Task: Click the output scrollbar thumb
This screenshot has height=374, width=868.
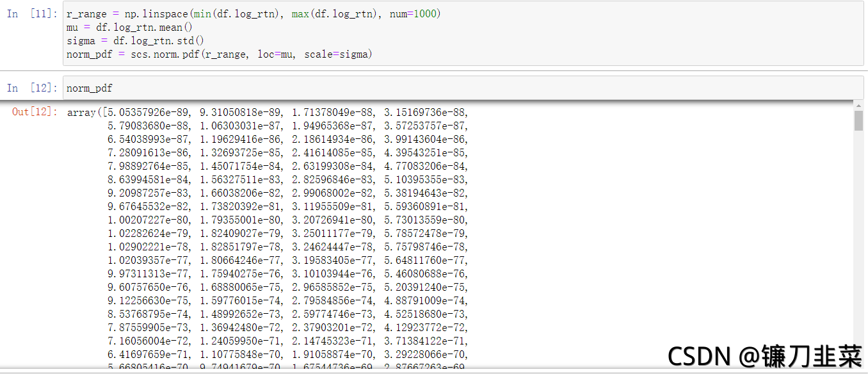Action: (858, 120)
